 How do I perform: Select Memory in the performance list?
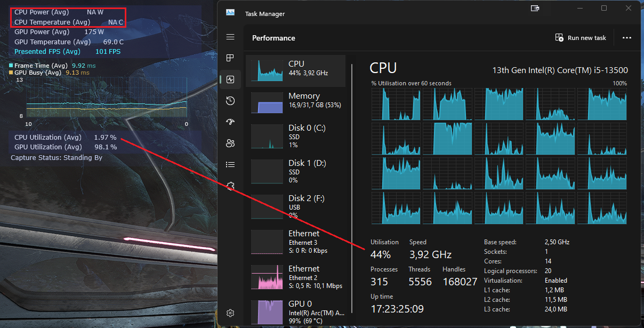tap(296, 100)
